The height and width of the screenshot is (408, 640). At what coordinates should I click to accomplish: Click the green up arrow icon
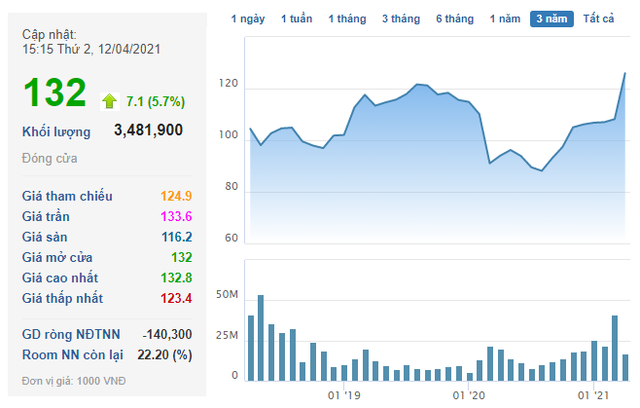click(x=110, y=100)
